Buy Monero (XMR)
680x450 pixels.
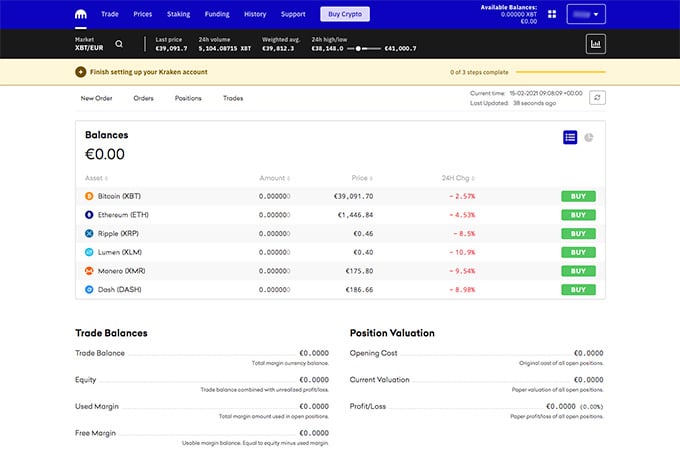click(x=578, y=271)
